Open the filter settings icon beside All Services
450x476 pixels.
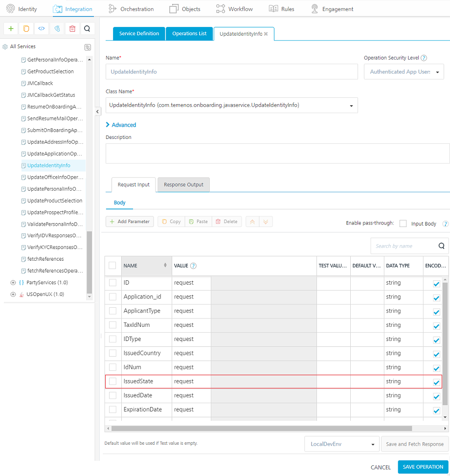pos(88,47)
